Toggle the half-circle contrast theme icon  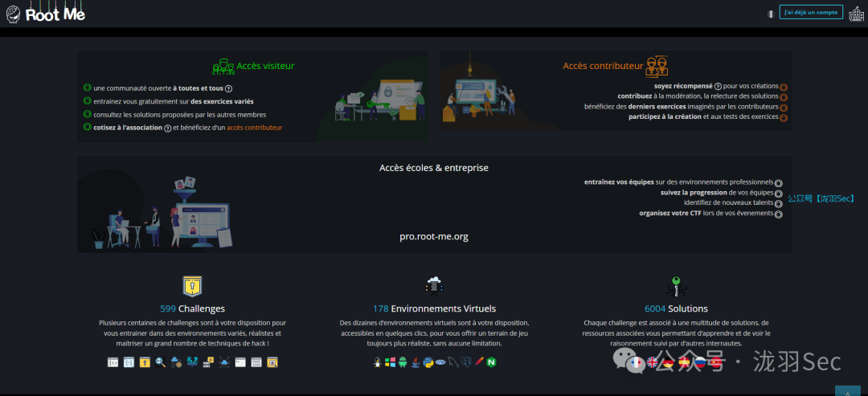771,14
